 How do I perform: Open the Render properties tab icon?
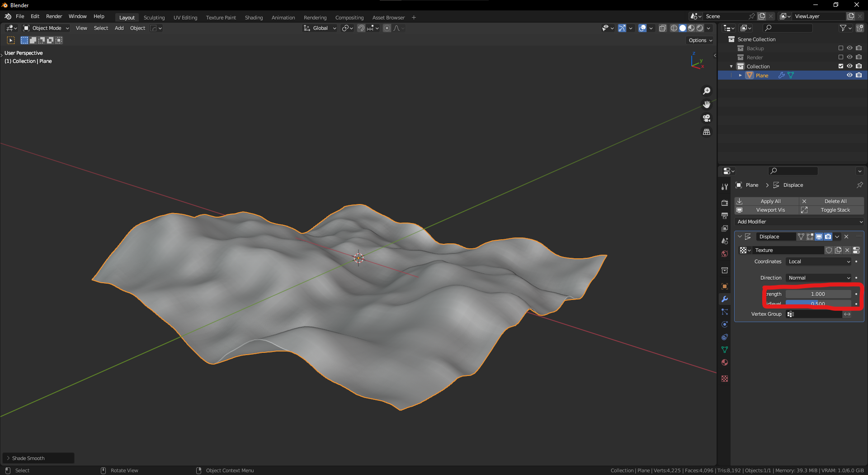725,203
